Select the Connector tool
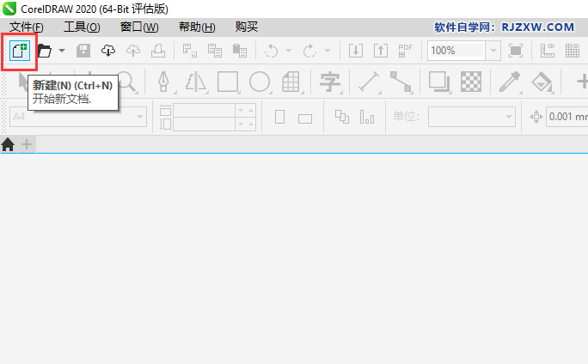The width and height of the screenshot is (588, 364). (401, 82)
